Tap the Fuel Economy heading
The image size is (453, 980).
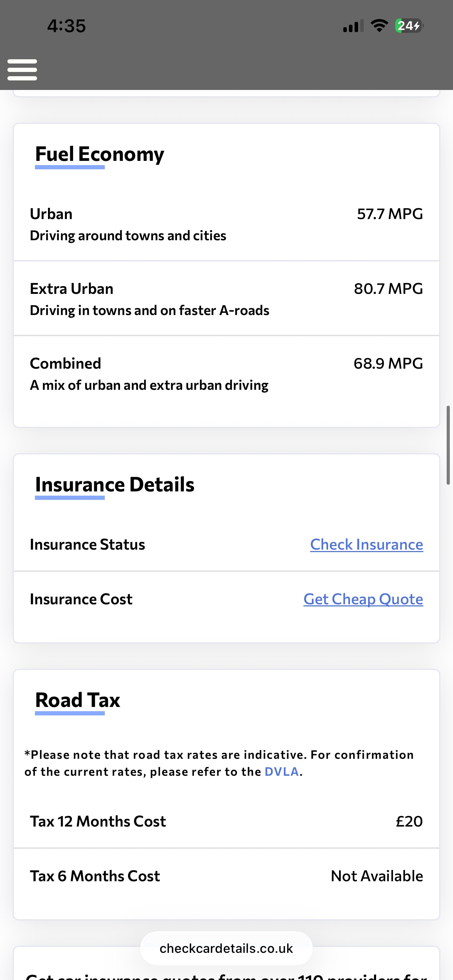tap(99, 154)
